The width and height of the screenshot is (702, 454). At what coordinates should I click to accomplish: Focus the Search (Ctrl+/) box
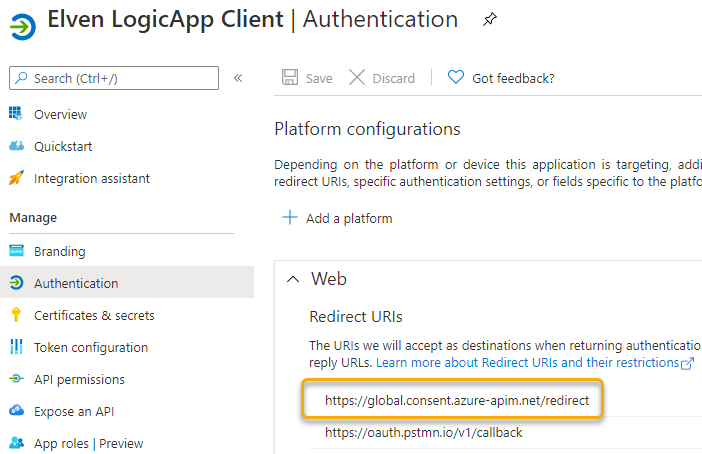tap(114, 78)
